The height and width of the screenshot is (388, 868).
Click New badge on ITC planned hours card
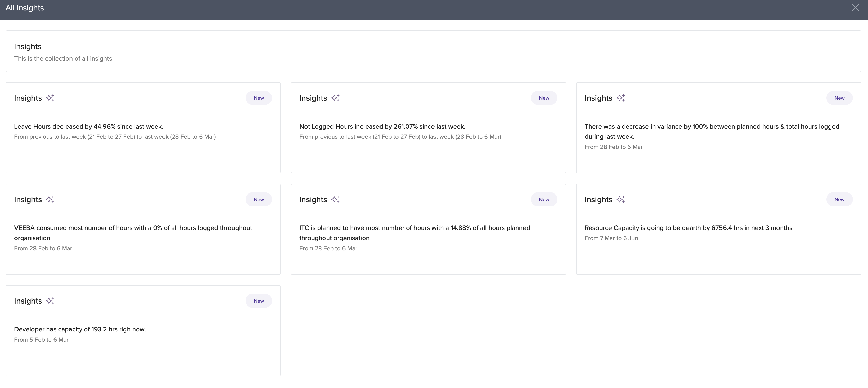pos(544,200)
